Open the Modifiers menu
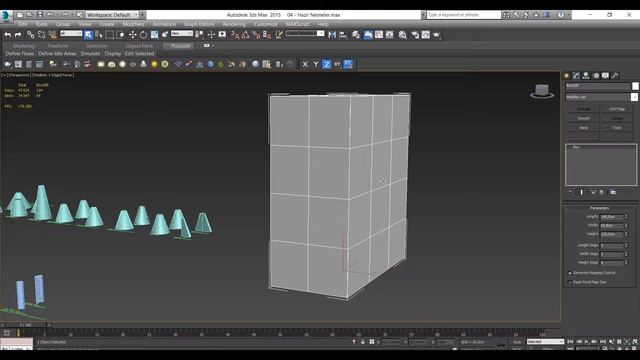 pos(133,24)
